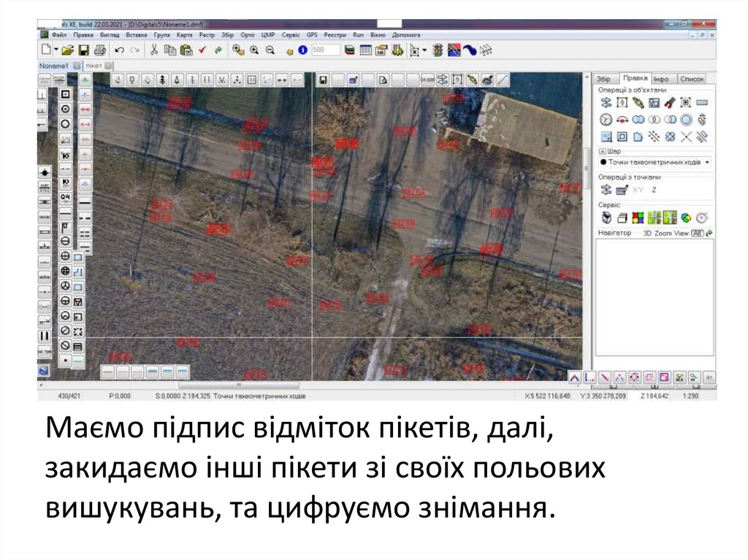The height and width of the screenshot is (560, 748).
Task: Open the Карта menu
Action: click(x=184, y=35)
